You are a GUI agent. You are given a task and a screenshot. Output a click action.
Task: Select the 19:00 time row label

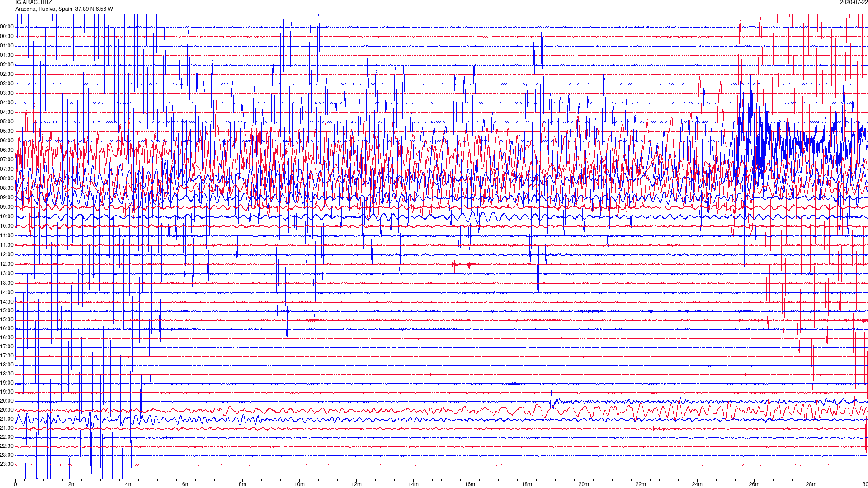(x=7, y=383)
